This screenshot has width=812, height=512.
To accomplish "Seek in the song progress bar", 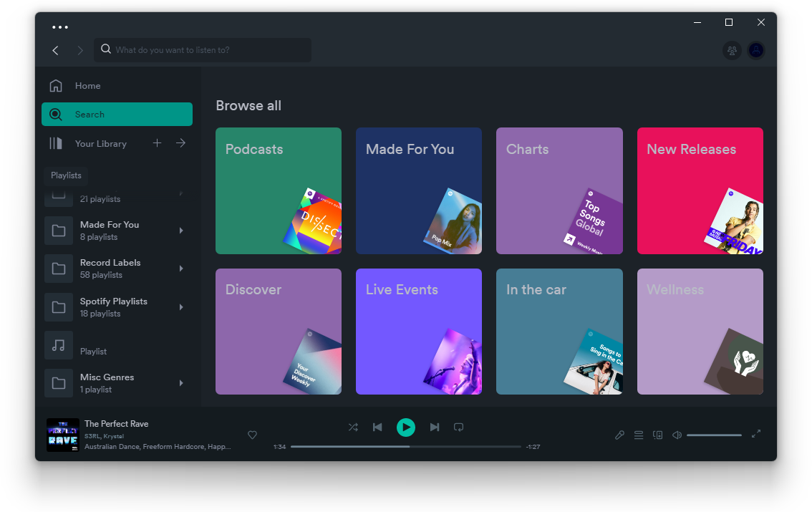I will click(406, 446).
